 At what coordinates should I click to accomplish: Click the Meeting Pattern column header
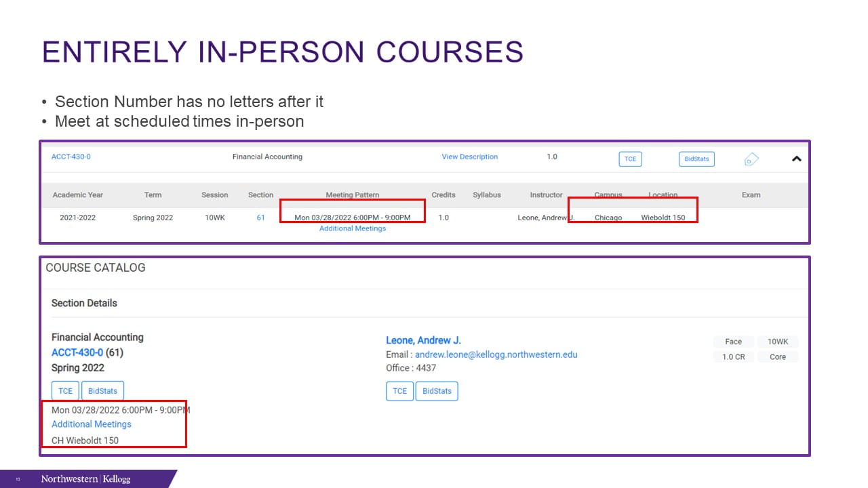[352, 195]
